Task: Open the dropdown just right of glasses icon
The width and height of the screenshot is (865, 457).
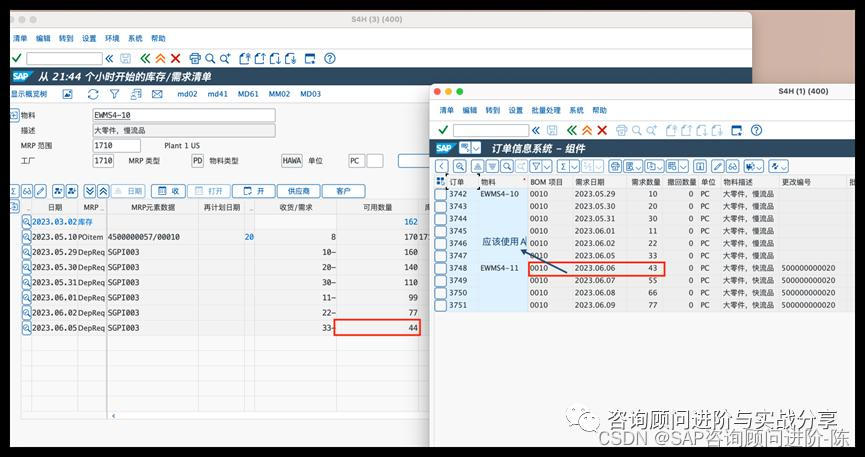Action: pos(759,166)
